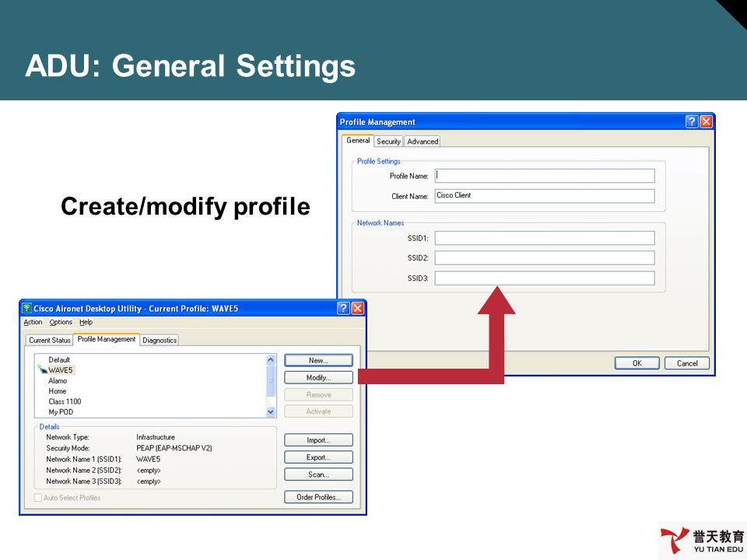
Task: Click the Export... button
Action: [319, 457]
